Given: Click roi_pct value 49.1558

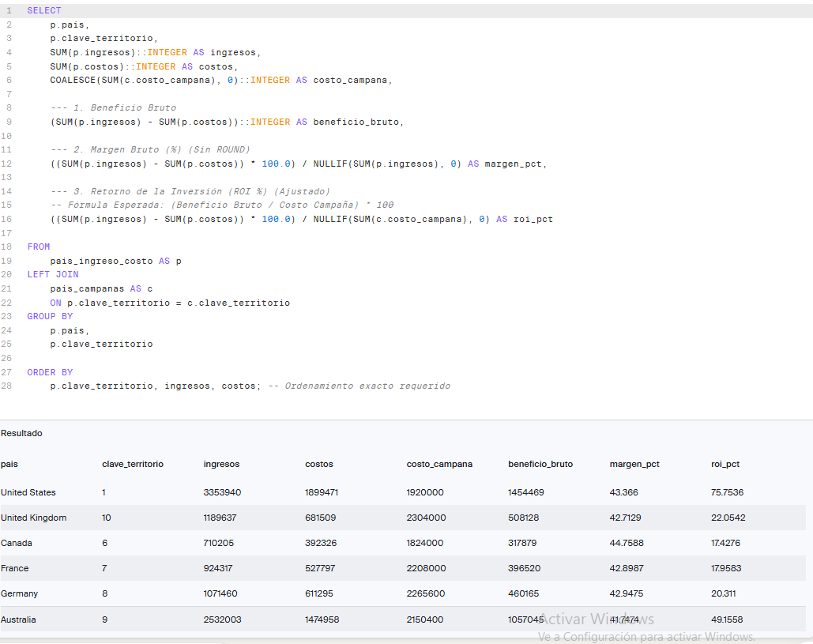Looking at the screenshot, I should (727, 620).
